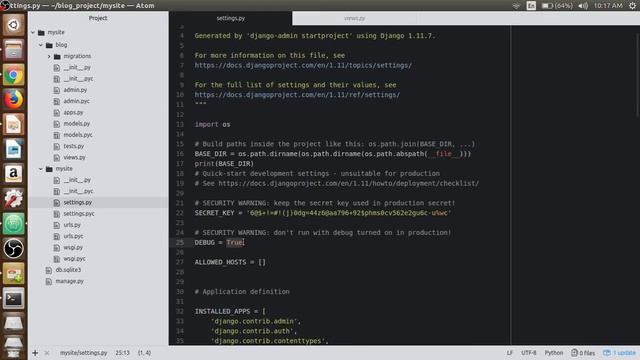
Task: Open the keyboard language indicator
Action: 531,6
